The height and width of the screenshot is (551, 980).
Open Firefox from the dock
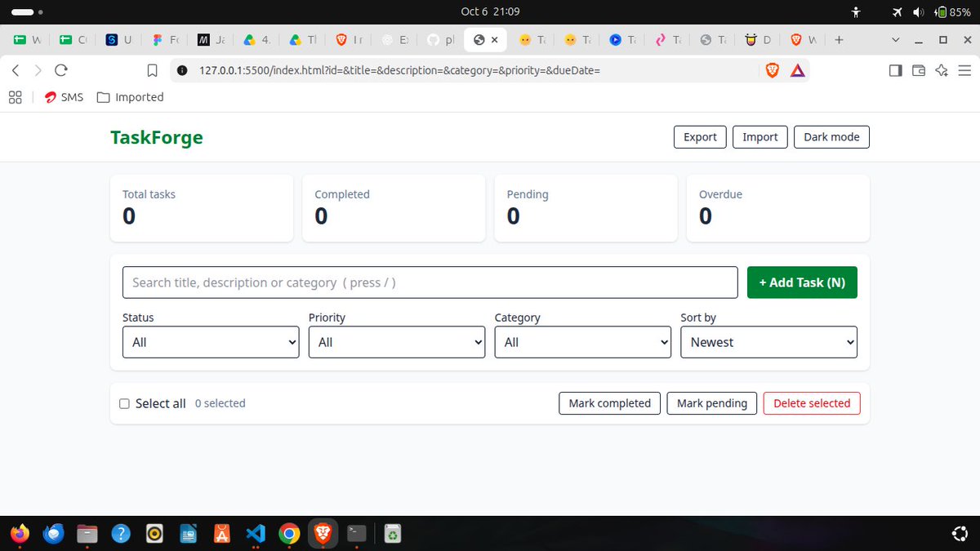(x=20, y=534)
